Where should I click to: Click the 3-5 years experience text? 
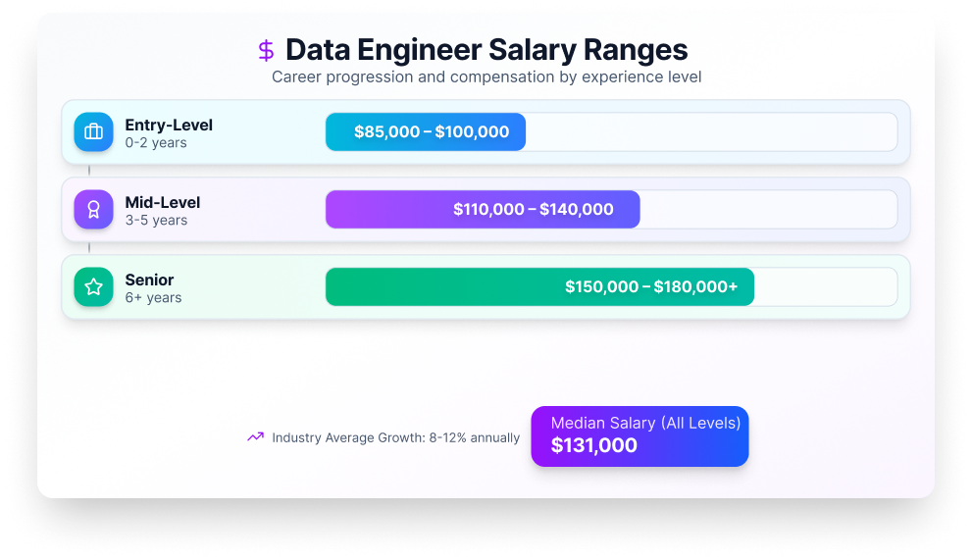point(156,221)
